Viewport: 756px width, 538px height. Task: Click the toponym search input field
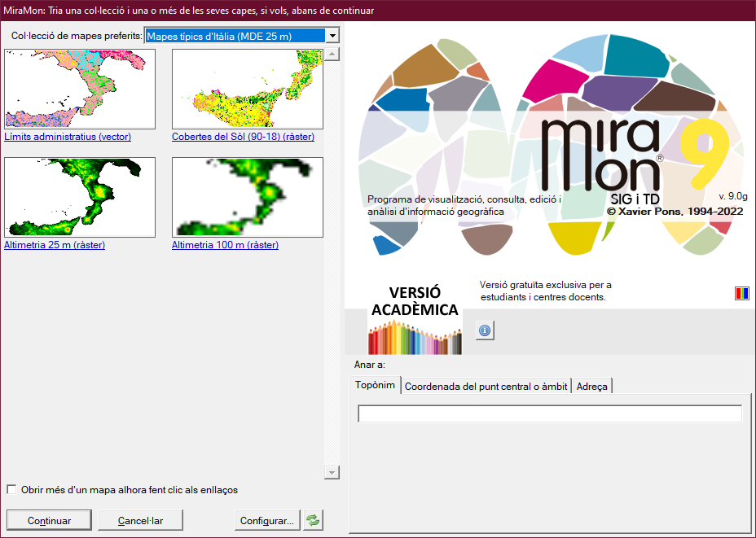coord(550,413)
